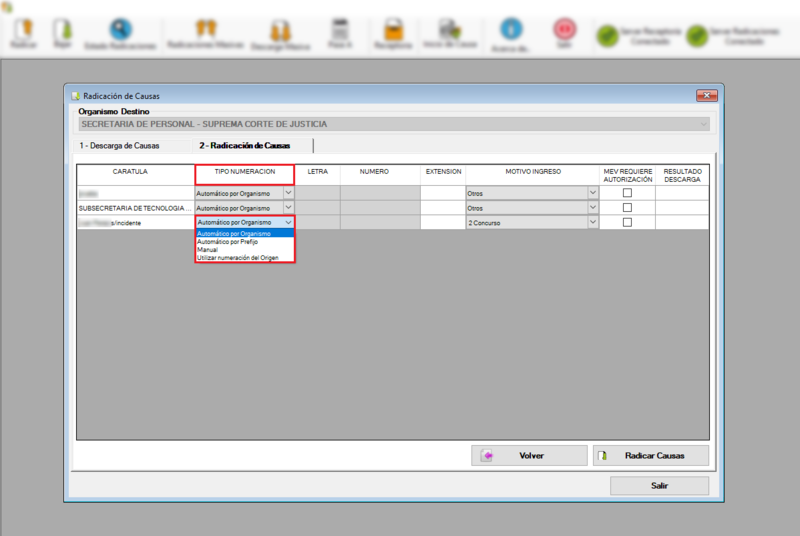Click the Volver button

click(x=529, y=455)
